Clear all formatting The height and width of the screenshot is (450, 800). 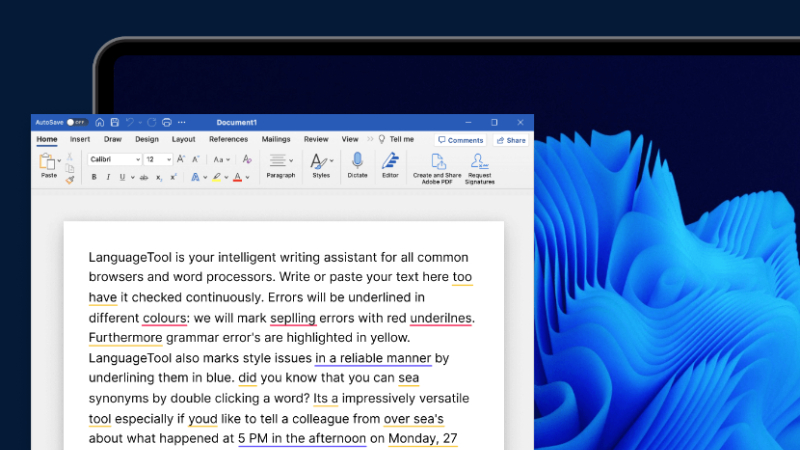tap(247, 160)
